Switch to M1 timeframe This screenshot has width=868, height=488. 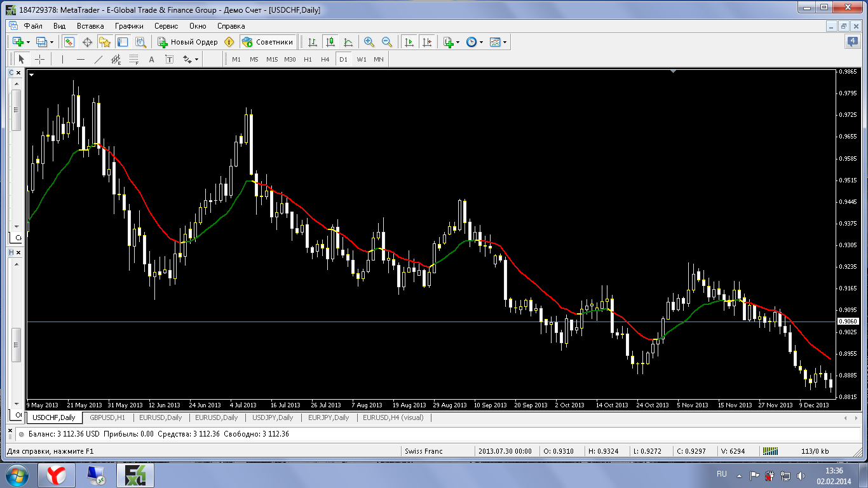236,59
